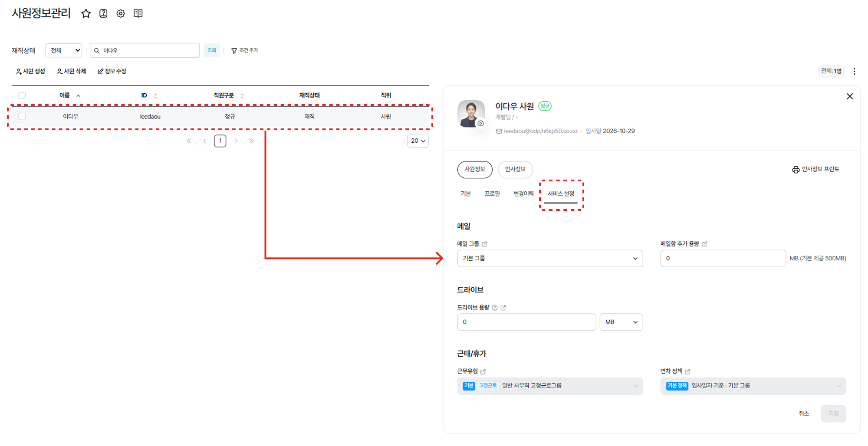This screenshot has width=868, height=446.
Task: Click the 조건추가 filter icon
Action: (234, 51)
